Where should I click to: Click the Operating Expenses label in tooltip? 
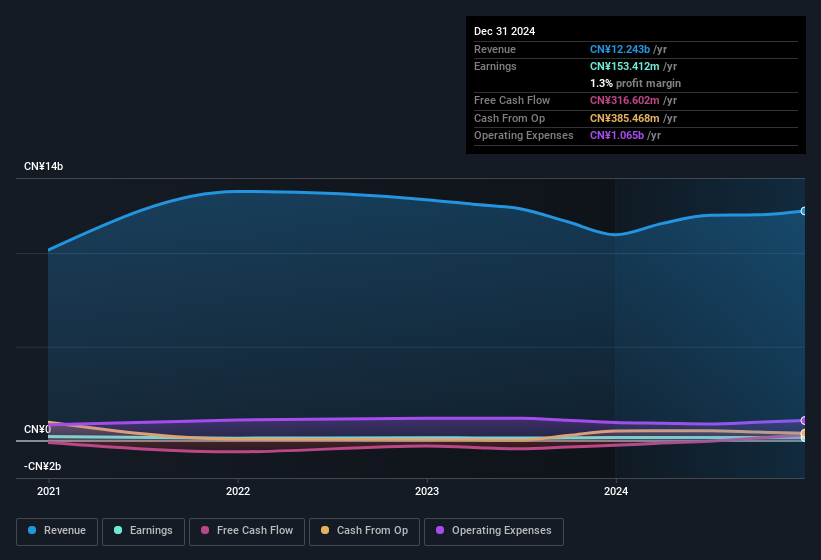click(524, 135)
